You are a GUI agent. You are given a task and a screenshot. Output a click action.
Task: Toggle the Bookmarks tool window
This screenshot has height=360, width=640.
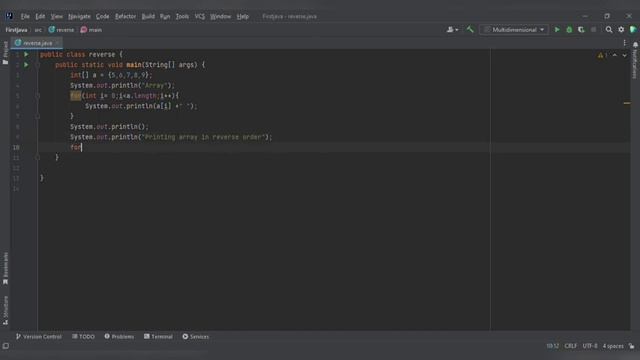pos(5,268)
